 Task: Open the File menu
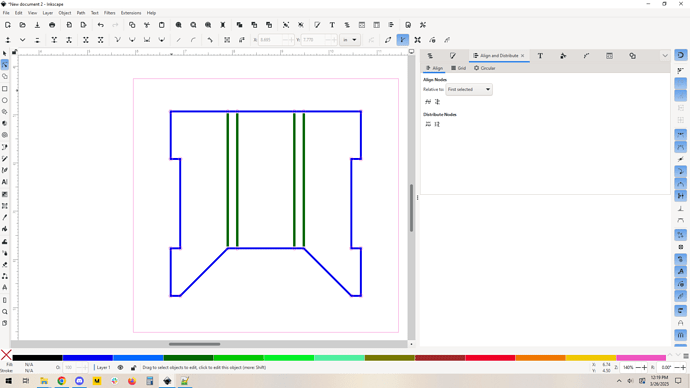pyautogui.click(x=6, y=13)
